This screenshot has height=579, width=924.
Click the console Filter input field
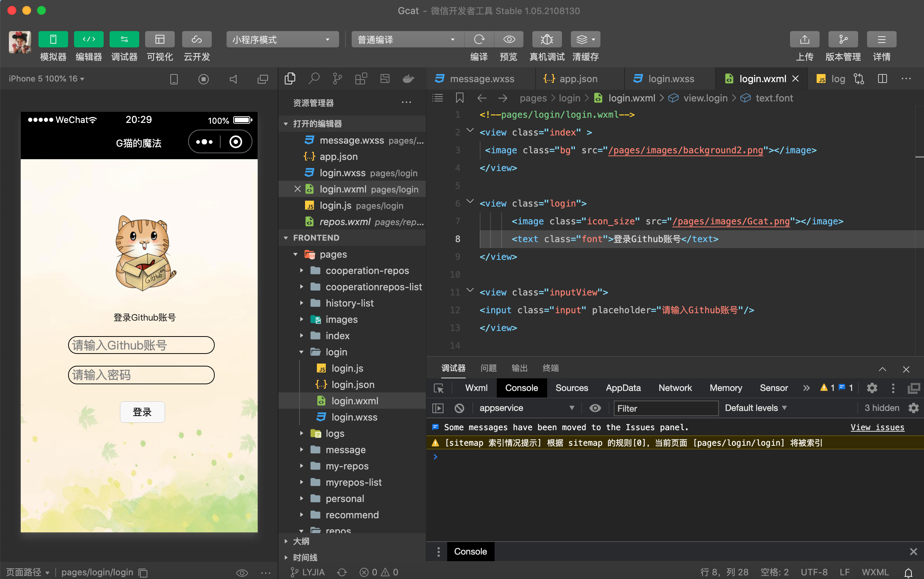point(666,408)
